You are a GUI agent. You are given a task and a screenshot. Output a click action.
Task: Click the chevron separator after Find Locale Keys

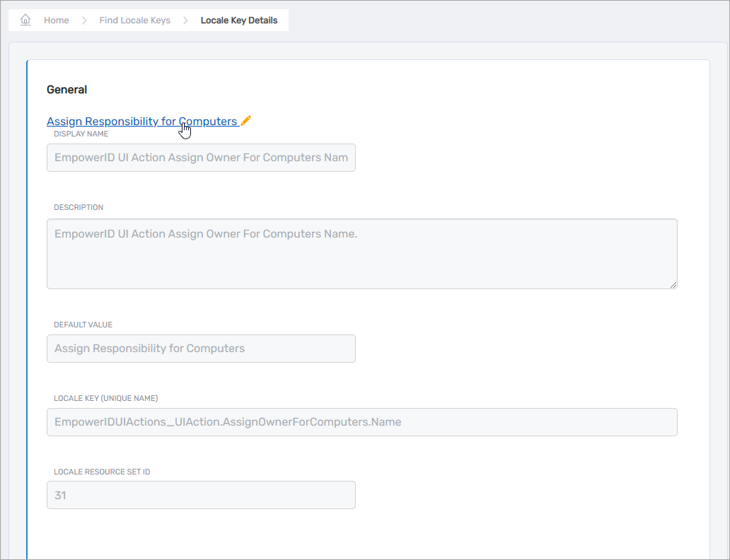coord(185,21)
